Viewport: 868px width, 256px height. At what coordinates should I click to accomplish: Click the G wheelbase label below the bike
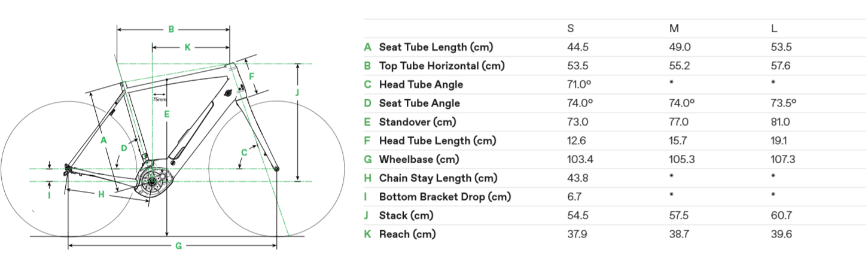[178, 246]
